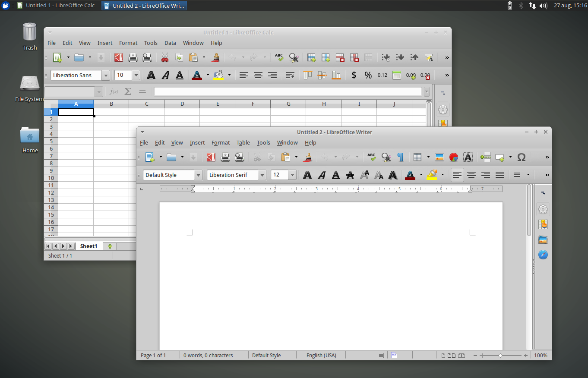
Task: Insert an image into the Writer document
Action: click(439, 157)
